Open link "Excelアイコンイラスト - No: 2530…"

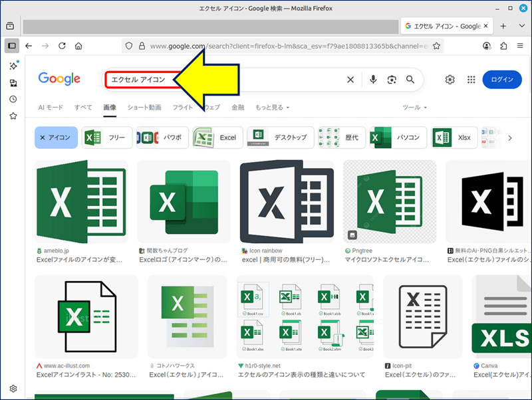[86, 375]
